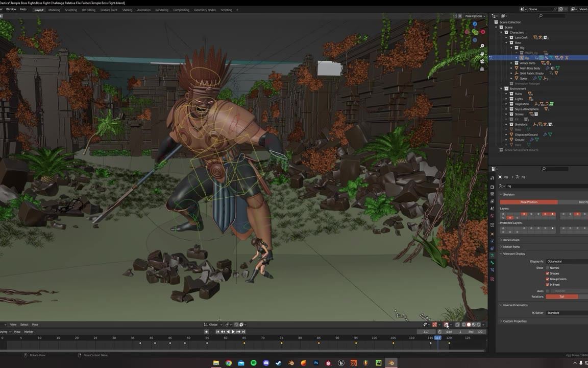588x368 pixels.
Task: Open the Bone properties tab
Action: coord(492,262)
